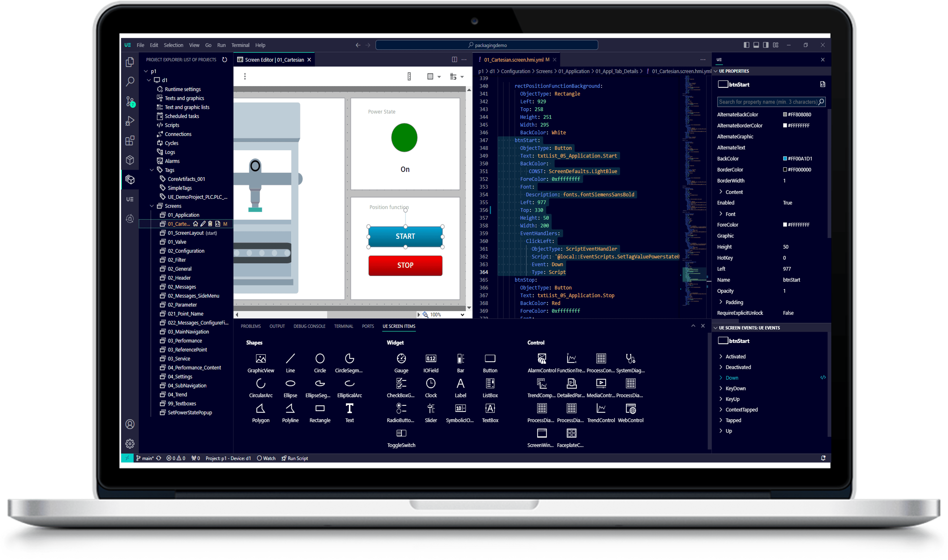
Task: Select the Slider widget icon
Action: (x=431, y=409)
